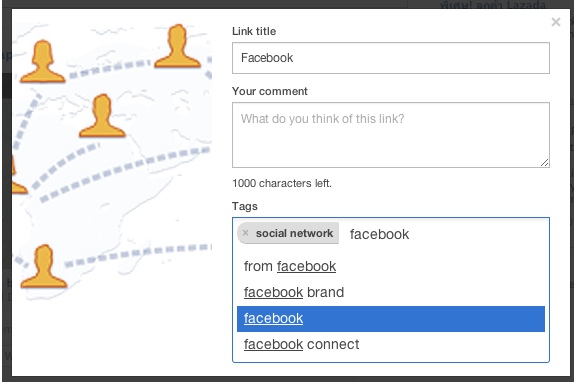Click the Link title field containing Facebook
The width and height of the screenshot is (574, 382).
pyautogui.click(x=391, y=58)
